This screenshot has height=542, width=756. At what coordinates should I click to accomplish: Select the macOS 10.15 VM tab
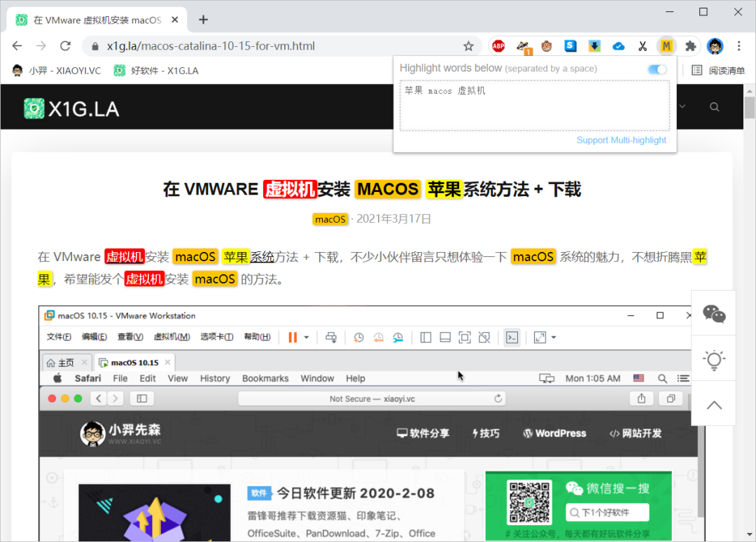point(134,363)
